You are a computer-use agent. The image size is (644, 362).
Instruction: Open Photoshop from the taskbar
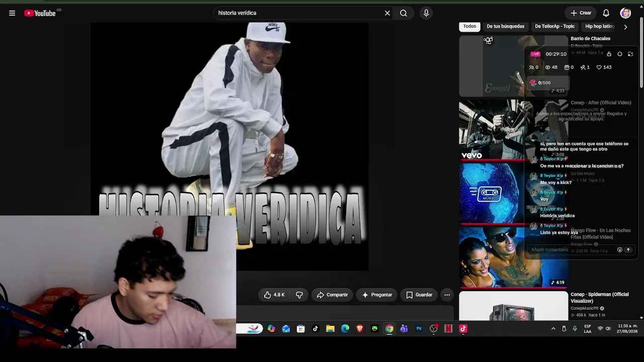(x=419, y=329)
